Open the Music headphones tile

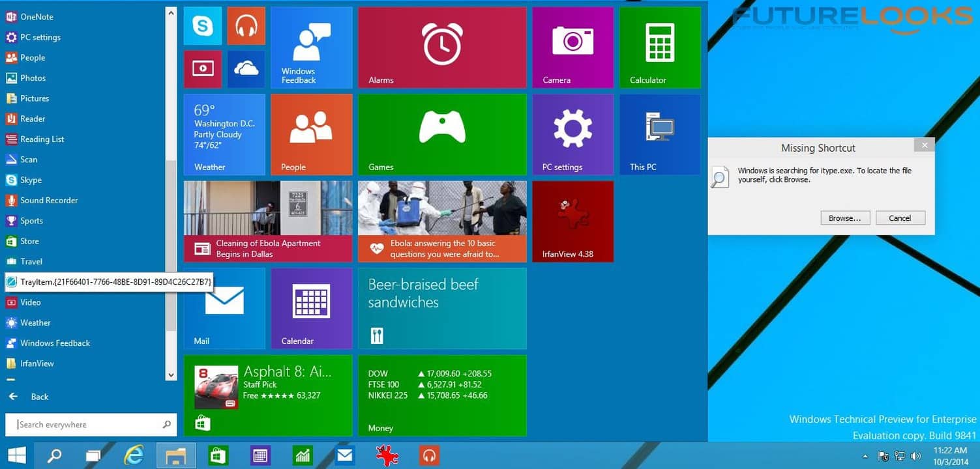246,26
